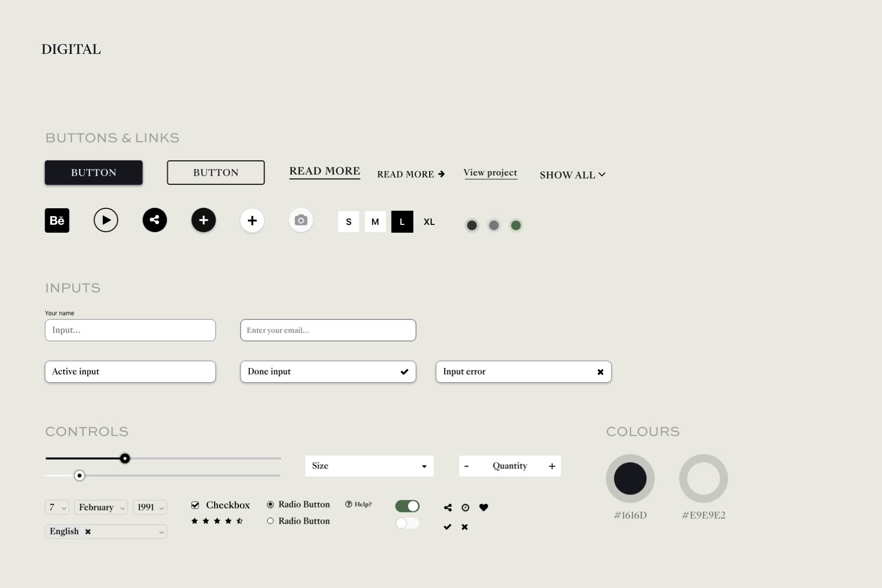Viewport: 882px width, 588px height.
Task: Open the February month dropdown
Action: [x=101, y=507]
